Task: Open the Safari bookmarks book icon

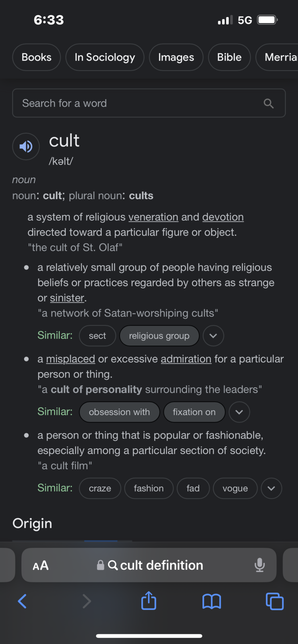Action: click(211, 602)
